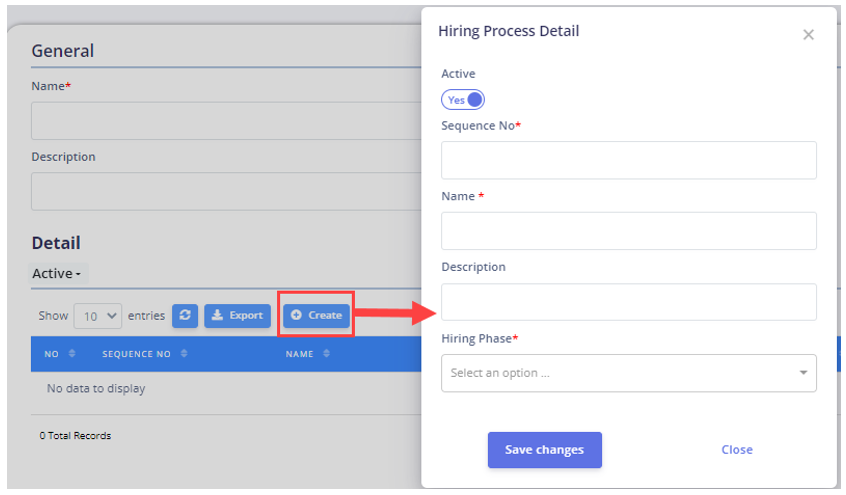Screen dimensions: 846x495
Task: Click the Create plus button
Action: 317,315
